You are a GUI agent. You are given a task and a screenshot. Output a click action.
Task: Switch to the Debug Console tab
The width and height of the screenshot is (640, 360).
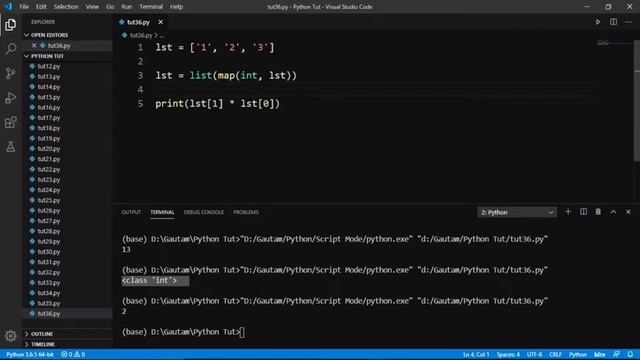(x=204, y=212)
